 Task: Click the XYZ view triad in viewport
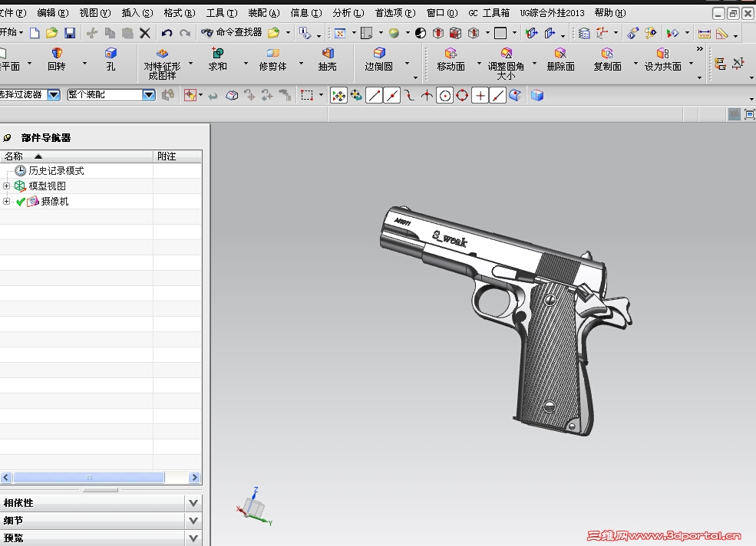coord(255,508)
